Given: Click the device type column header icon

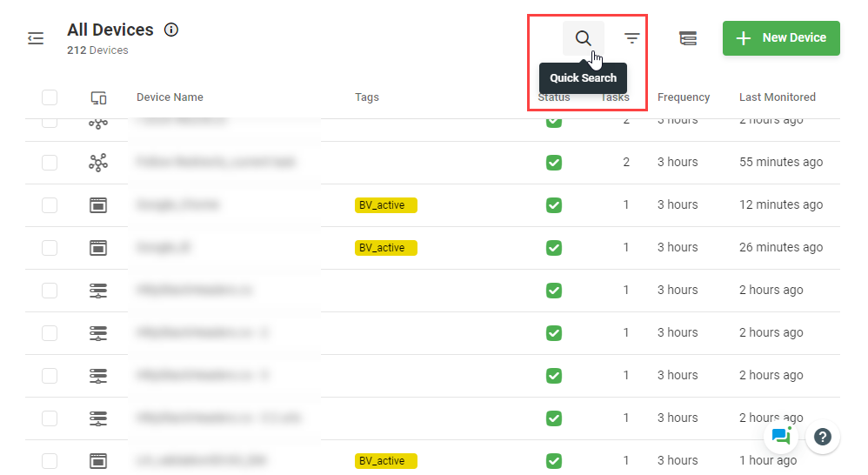Looking at the screenshot, I should (98, 97).
